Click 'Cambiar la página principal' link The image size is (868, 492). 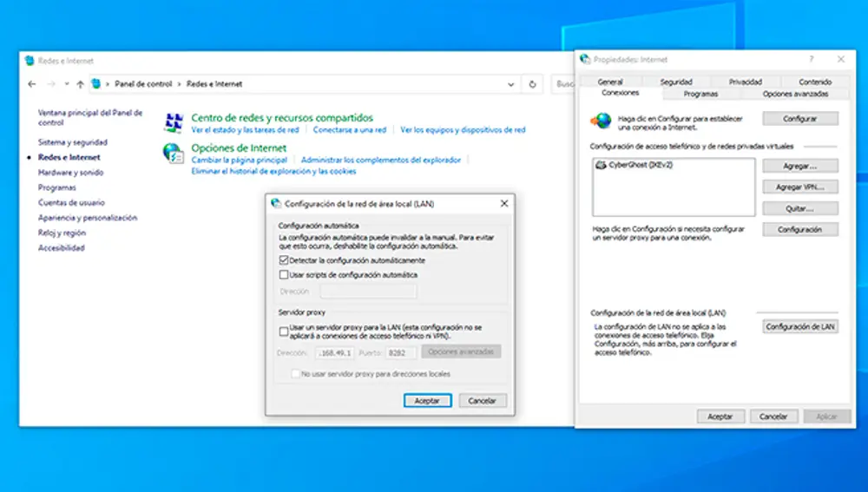[240, 160]
